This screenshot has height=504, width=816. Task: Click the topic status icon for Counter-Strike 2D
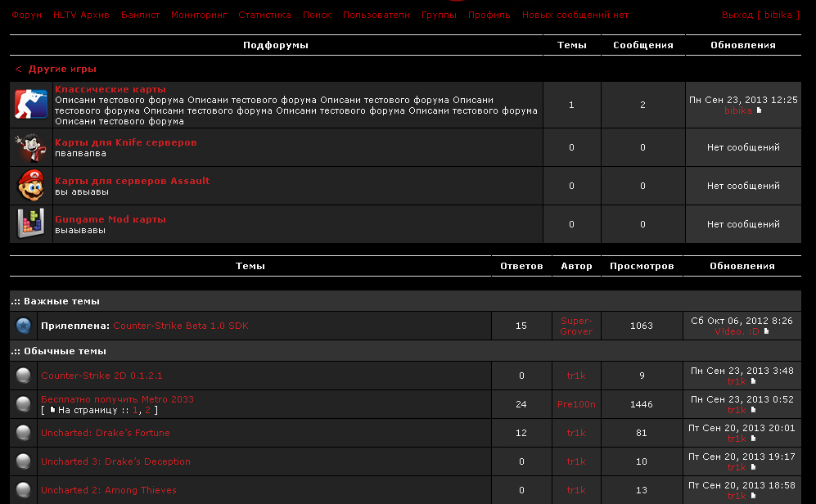24,376
